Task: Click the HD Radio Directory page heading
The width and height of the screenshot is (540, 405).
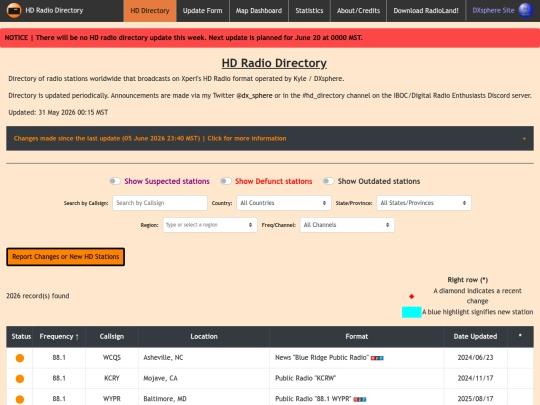Action: (274, 63)
